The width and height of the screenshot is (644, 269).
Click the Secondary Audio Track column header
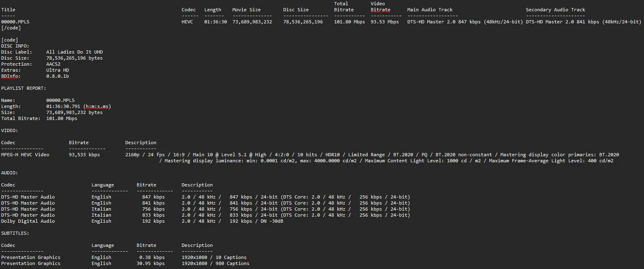click(555, 10)
